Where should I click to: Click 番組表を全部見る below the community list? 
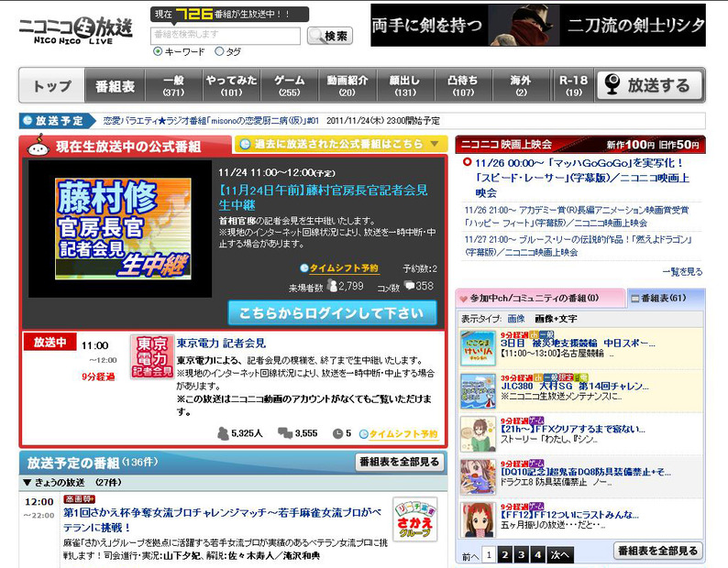658,551
